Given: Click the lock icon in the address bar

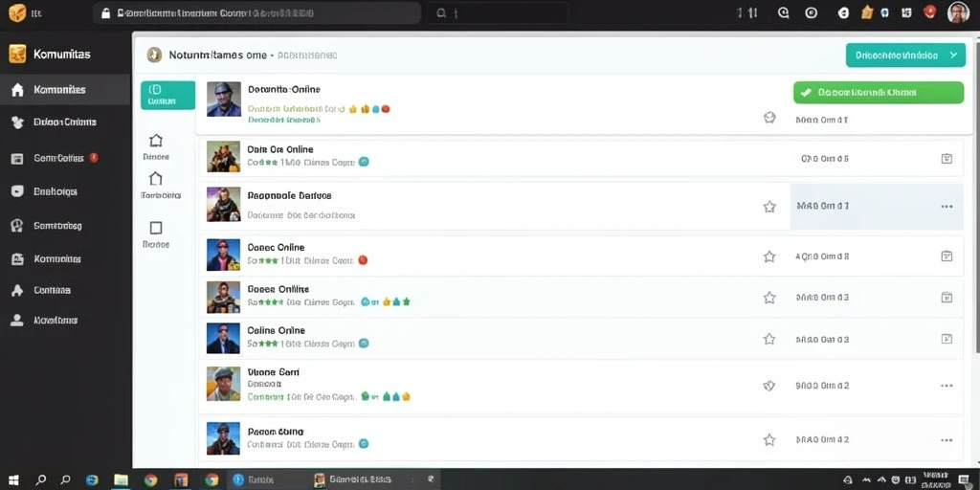Looking at the screenshot, I should point(105,12).
